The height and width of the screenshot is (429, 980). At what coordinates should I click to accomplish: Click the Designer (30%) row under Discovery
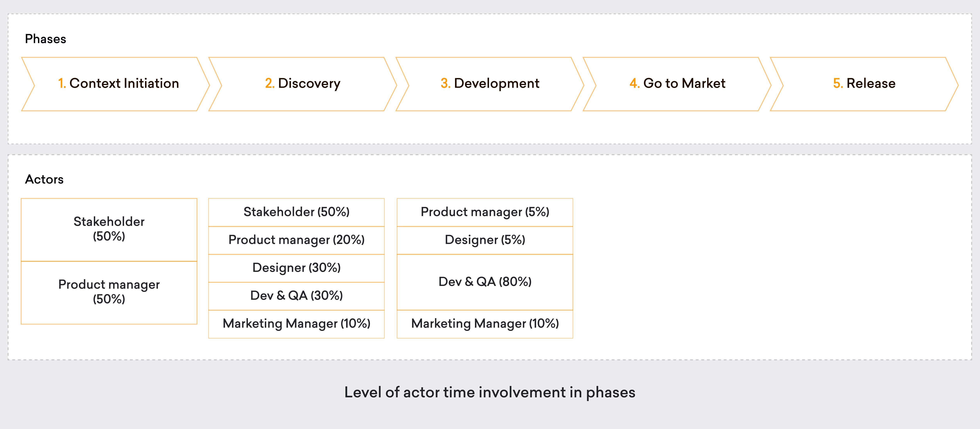[297, 268]
